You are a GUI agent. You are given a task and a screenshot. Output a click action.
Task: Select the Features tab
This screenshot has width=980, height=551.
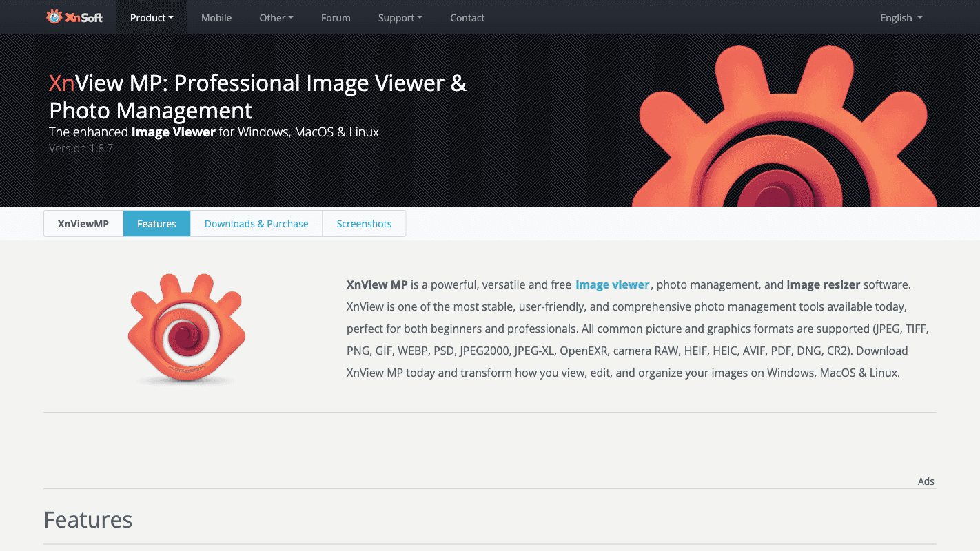(156, 224)
